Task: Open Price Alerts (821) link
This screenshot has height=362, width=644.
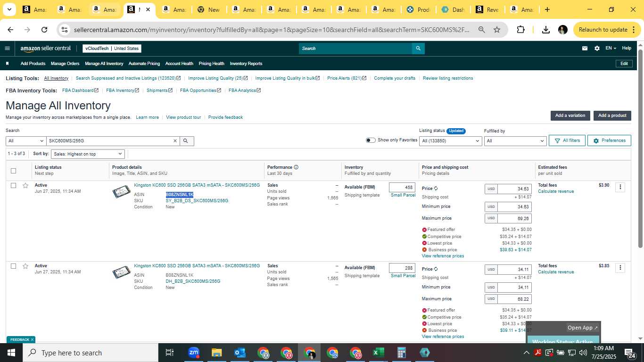Action: tap(347, 78)
